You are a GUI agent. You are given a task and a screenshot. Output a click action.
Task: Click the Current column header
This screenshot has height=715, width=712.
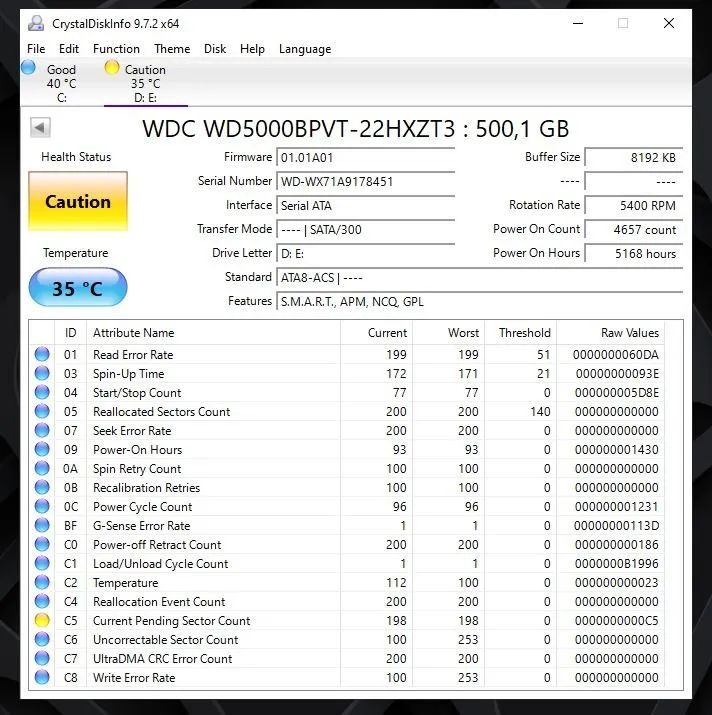click(x=376, y=332)
